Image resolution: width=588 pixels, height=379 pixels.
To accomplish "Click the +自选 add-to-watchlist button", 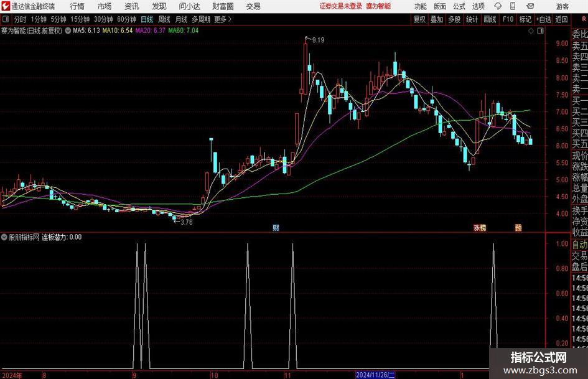I will tap(543, 19).
